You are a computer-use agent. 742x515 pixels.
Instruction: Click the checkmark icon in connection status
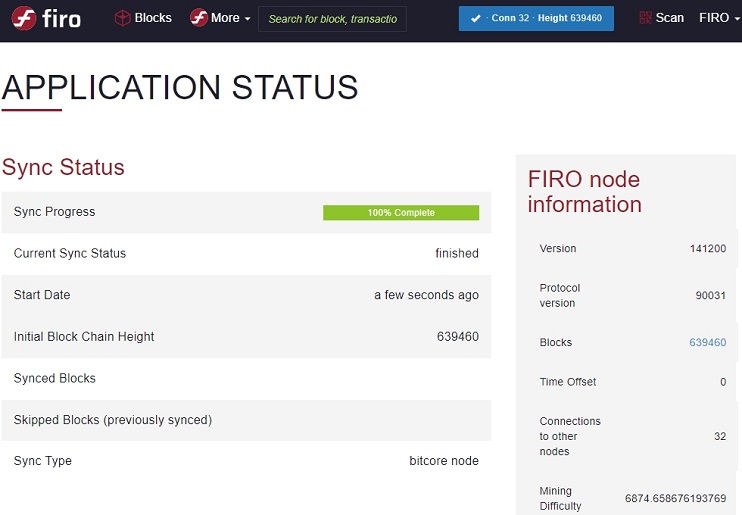coord(476,18)
